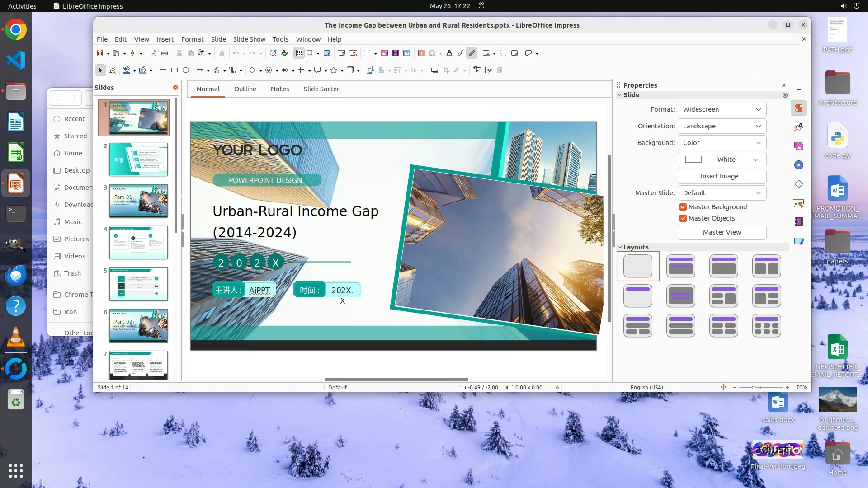Toggle the Display Grid toolbar button
Screen dimensions: 868x488
tap(299, 53)
